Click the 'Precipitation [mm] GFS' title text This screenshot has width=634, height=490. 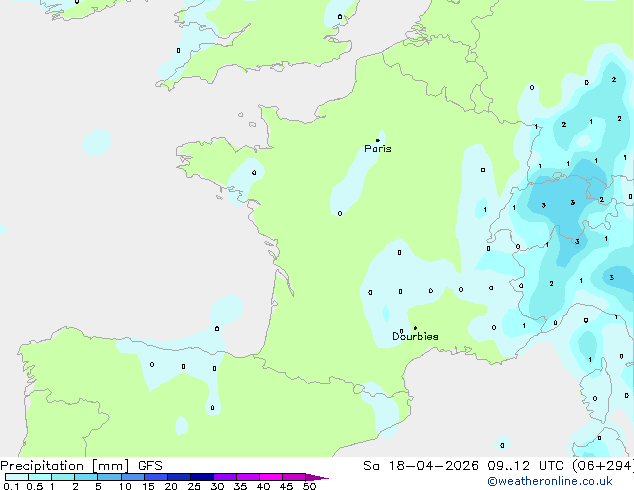tap(81, 466)
